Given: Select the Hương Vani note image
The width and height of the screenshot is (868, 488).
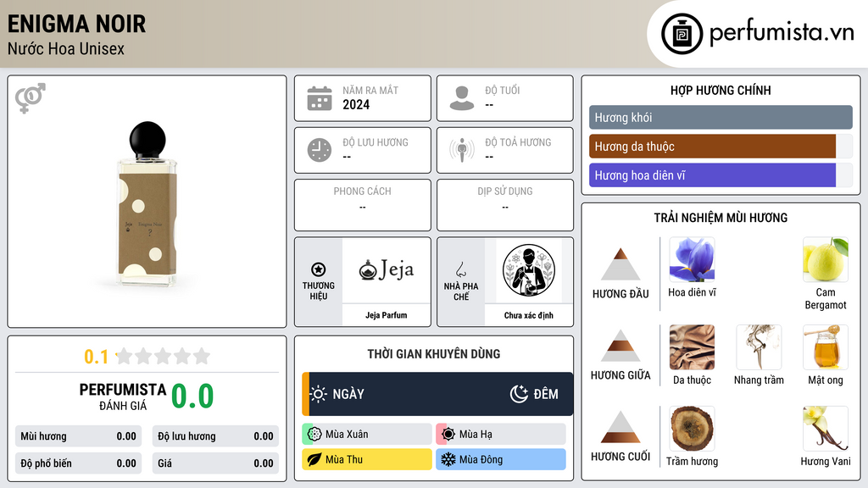Looking at the screenshot, I should 826,429.
